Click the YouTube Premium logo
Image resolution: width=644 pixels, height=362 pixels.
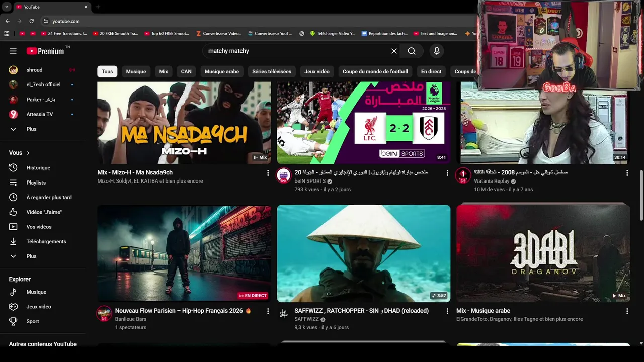click(45, 51)
